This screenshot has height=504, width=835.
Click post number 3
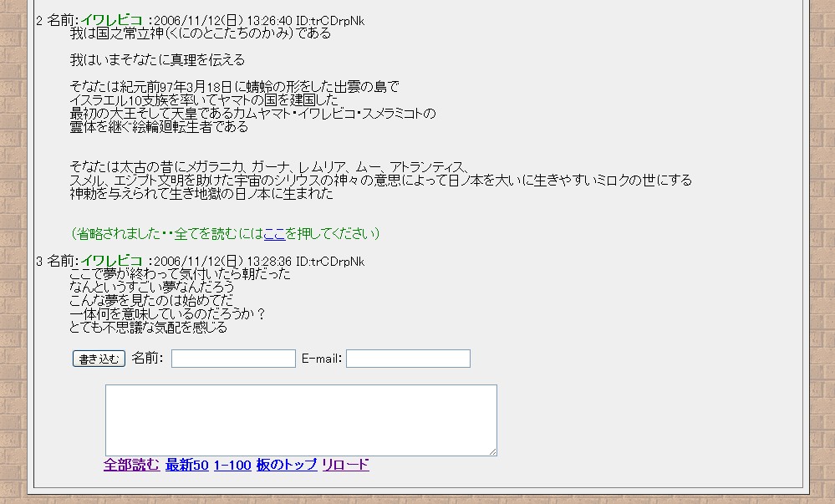[39, 262]
